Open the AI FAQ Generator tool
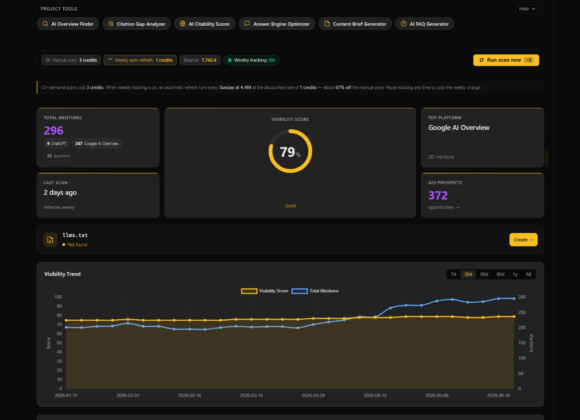The image size is (580, 420). (425, 24)
